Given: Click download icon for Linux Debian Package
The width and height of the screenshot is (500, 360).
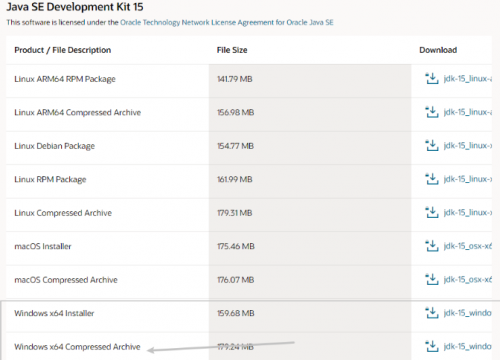Looking at the screenshot, I should (432, 145).
